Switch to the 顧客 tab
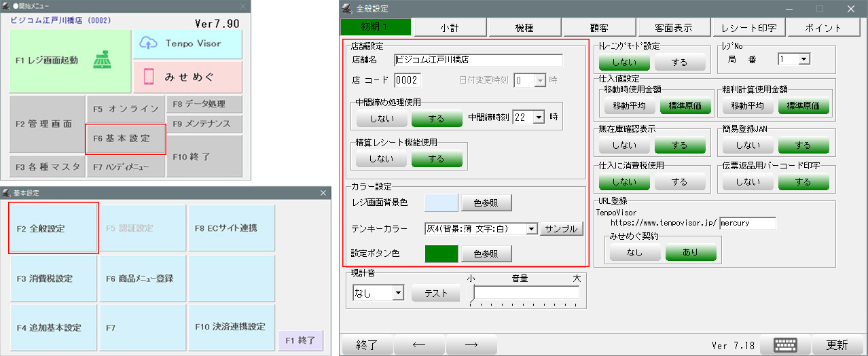This screenshot has height=356, width=868. tap(598, 27)
